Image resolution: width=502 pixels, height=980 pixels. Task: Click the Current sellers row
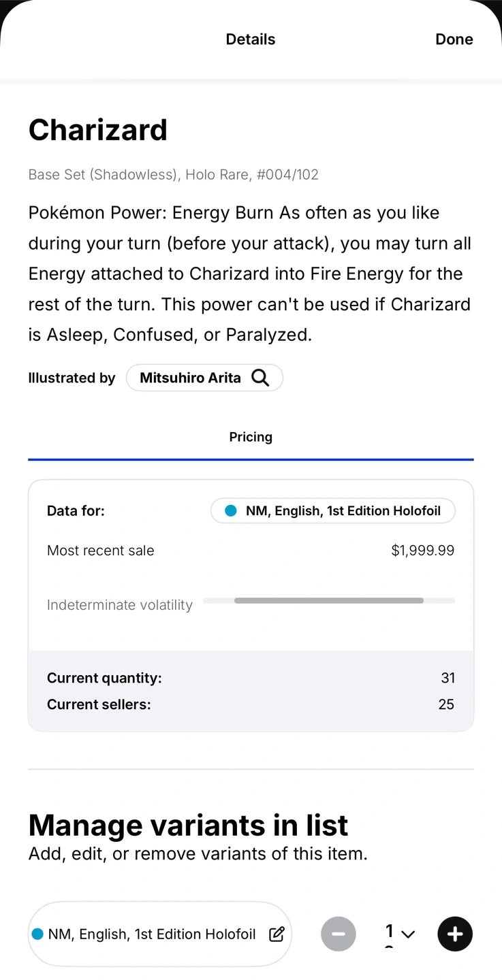coord(251,704)
